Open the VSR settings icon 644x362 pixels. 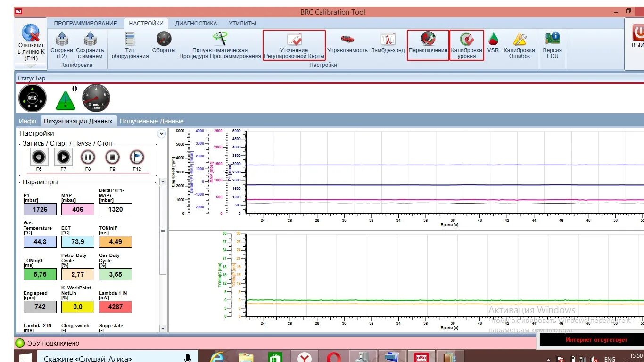point(493,39)
